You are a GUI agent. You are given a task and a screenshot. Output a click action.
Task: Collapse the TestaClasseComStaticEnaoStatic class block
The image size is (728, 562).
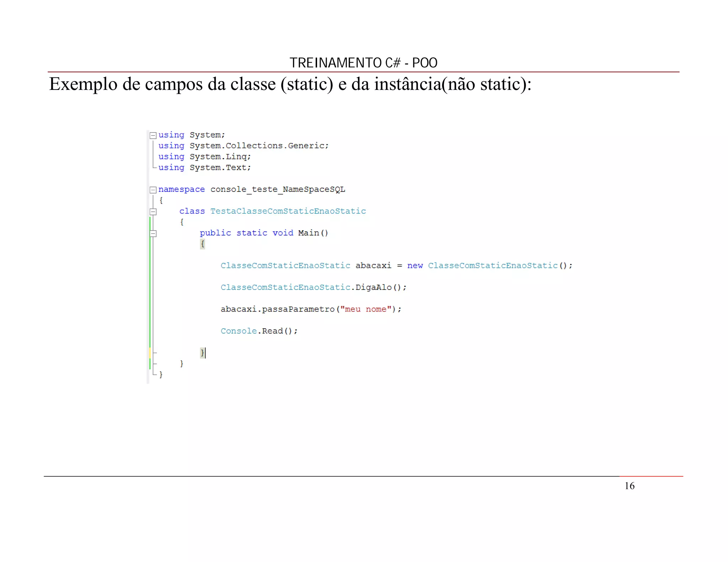(153, 212)
